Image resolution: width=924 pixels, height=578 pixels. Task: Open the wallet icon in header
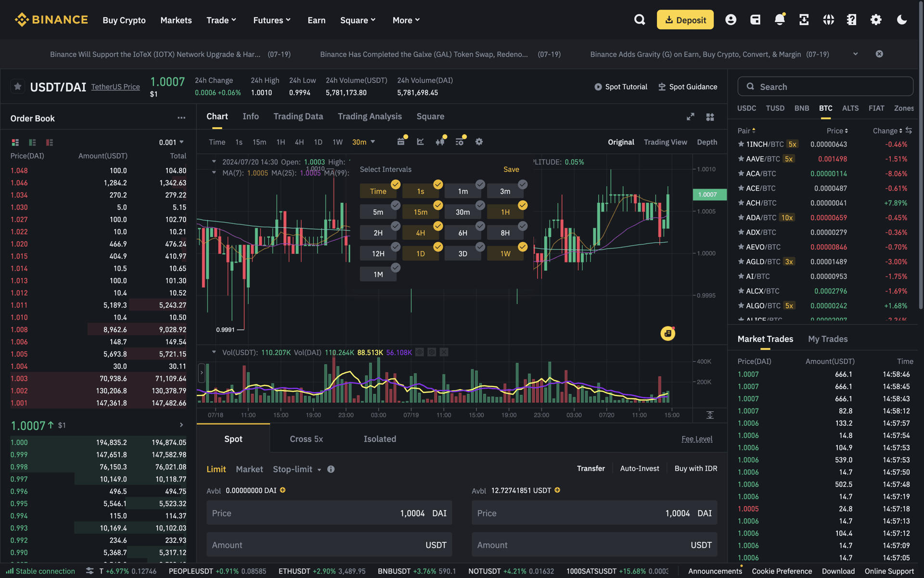pyautogui.click(x=755, y=20)
